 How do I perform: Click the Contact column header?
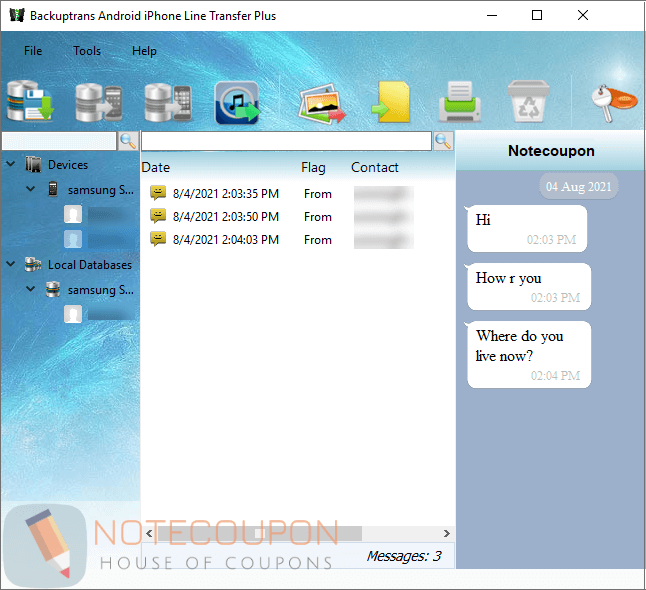point(374,167)
